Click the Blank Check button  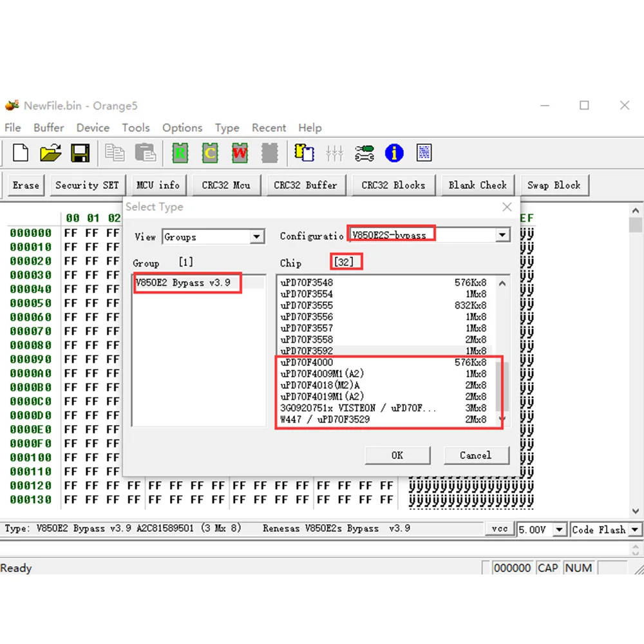(478, 185)
